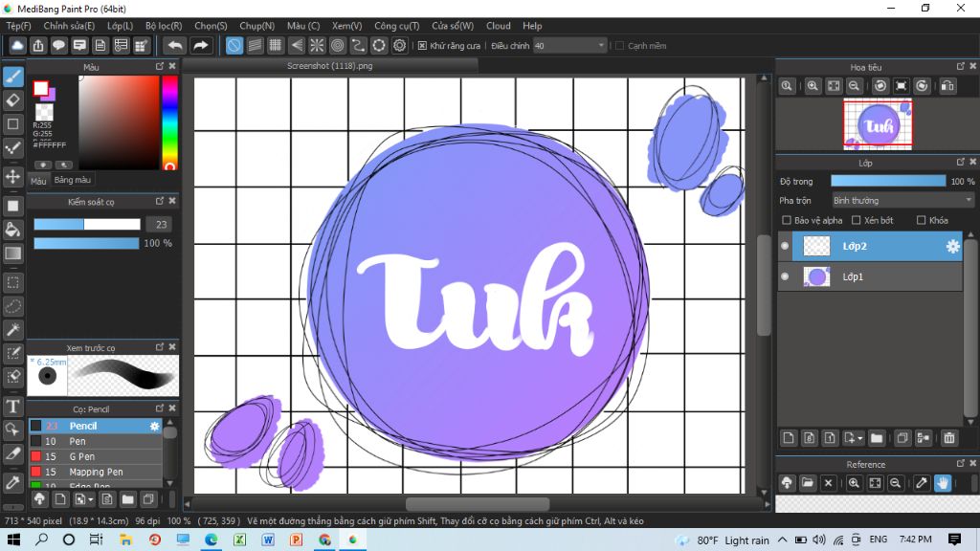Select the Mapping Pen brush
Viewport: 980px width, 551px height.
point(96,472)
